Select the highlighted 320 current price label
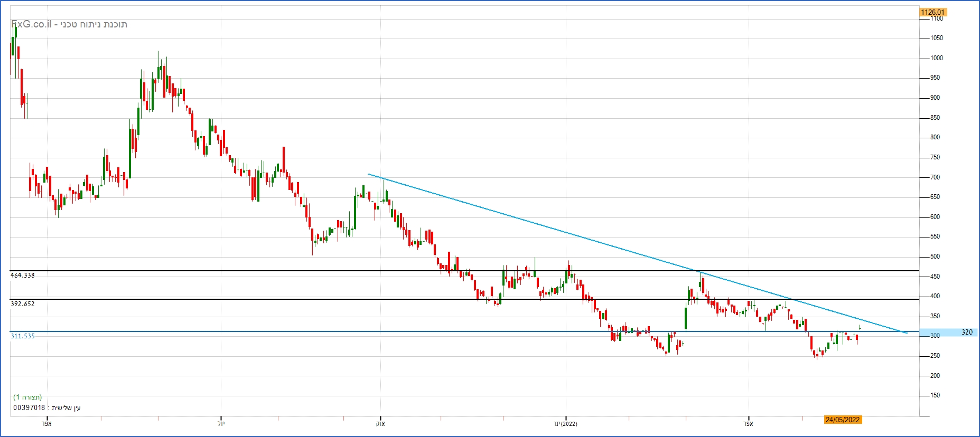This screenshot has height=437, width=980. 966,332
